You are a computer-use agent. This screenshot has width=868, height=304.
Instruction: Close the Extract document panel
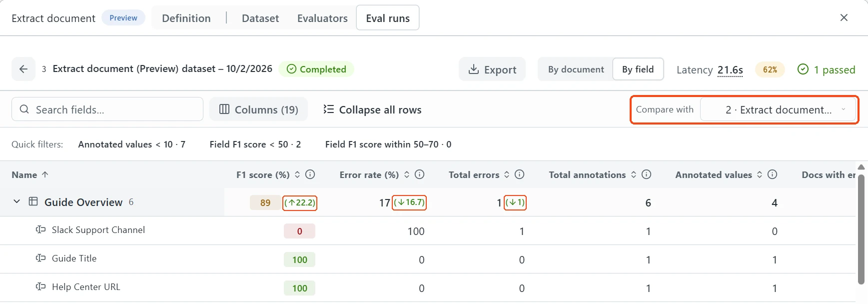pyautogui.click(x=844, y=17)
